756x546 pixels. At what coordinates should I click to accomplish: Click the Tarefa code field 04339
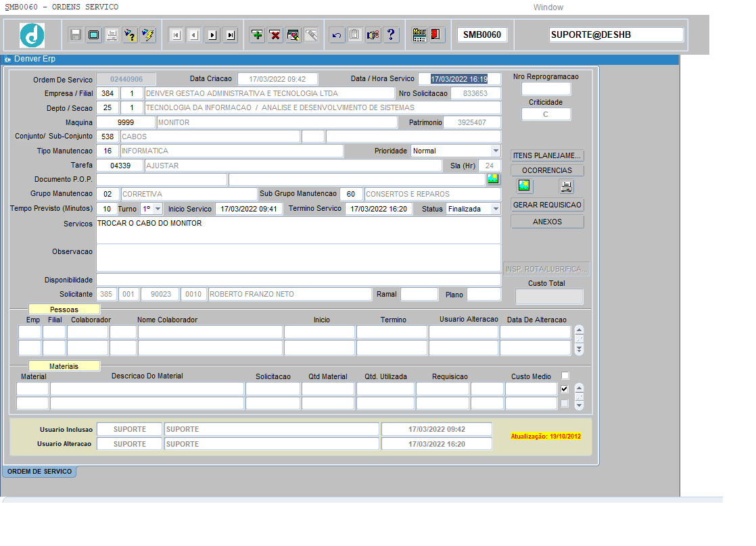coord(120,166)
